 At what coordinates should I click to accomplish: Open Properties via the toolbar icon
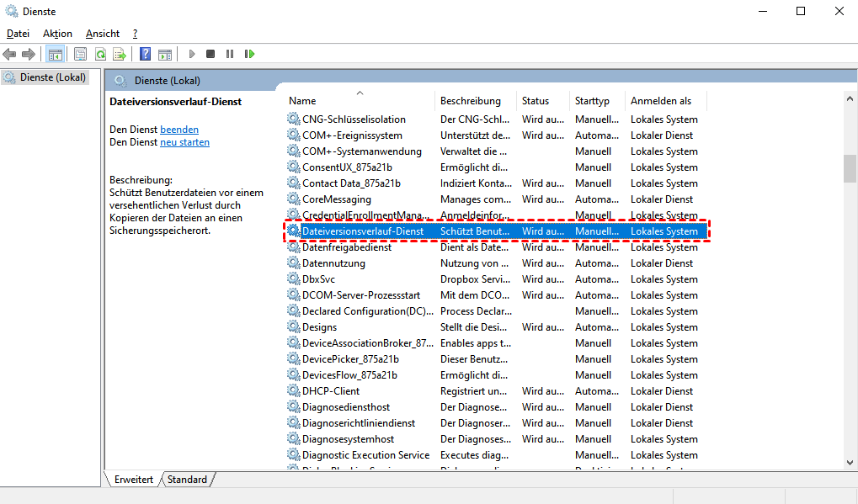point(80,54)
